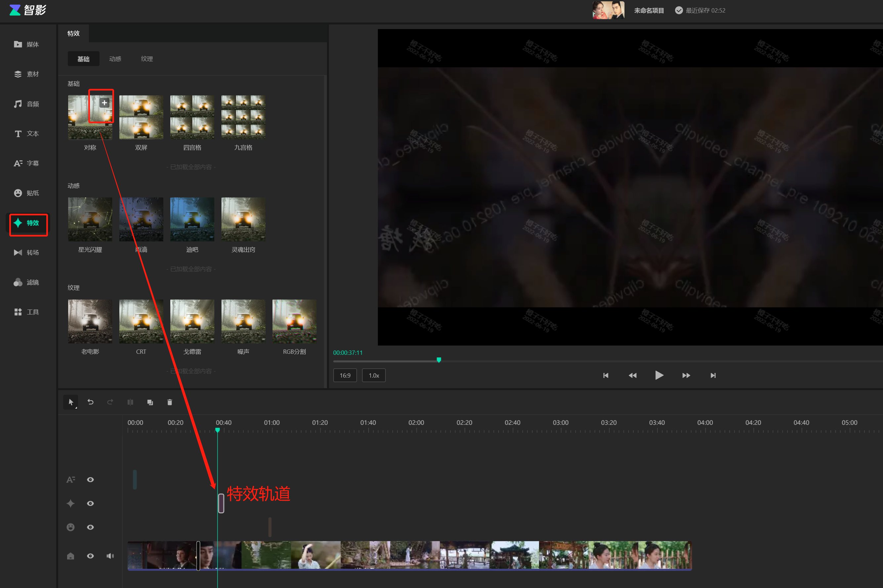Select the 雨滴 effect thumbnail
This screenshot has width=883, height=588.
click(x=141, y=219)
